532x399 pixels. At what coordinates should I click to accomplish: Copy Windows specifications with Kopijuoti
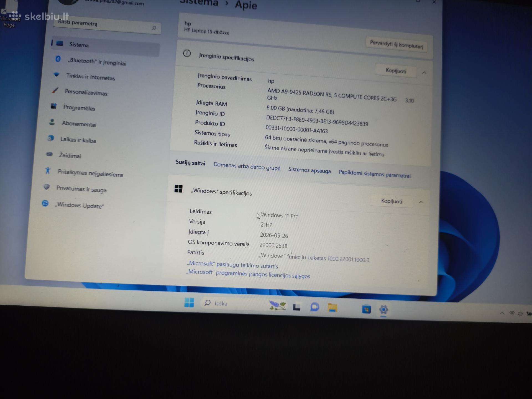point(391,201)
